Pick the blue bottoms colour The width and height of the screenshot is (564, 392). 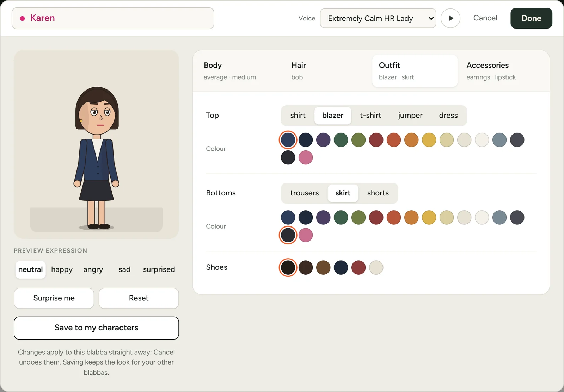pyautogui.click(x=288, y=217)
